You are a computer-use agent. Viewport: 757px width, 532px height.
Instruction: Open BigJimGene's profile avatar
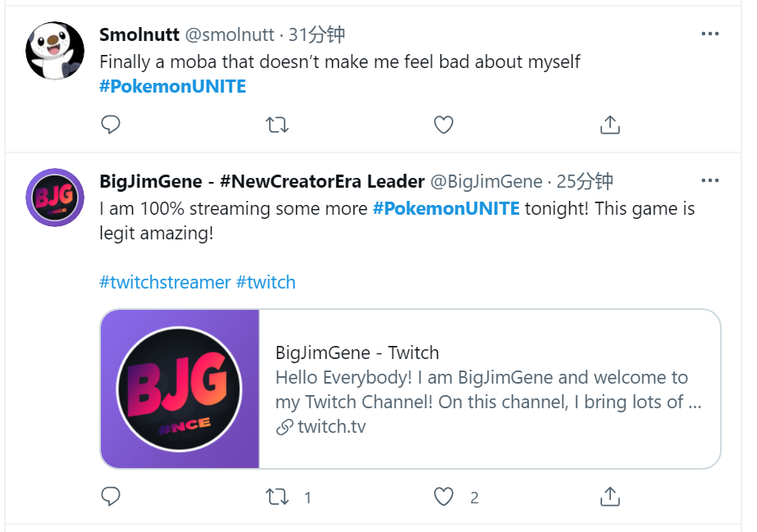(55, 198)
